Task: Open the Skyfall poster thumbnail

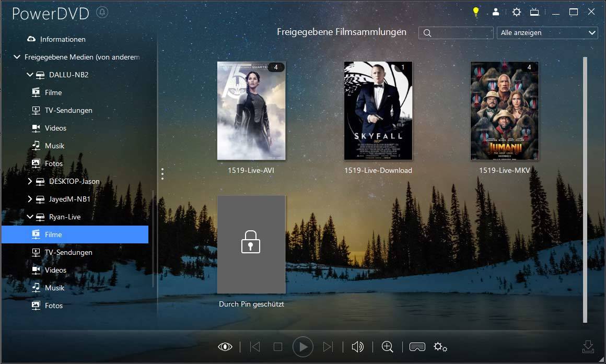Action: click(x=378, y=111)
